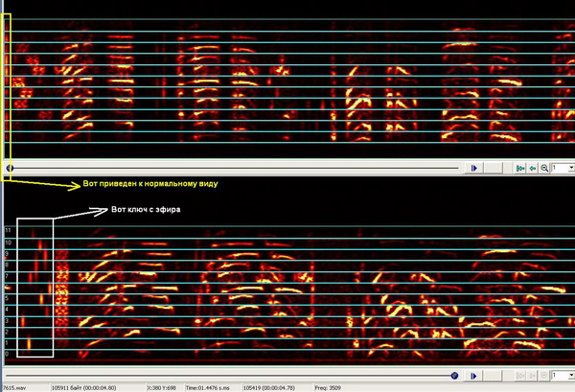
Task: Click inside the white key marker box
Action: [35, 288]
